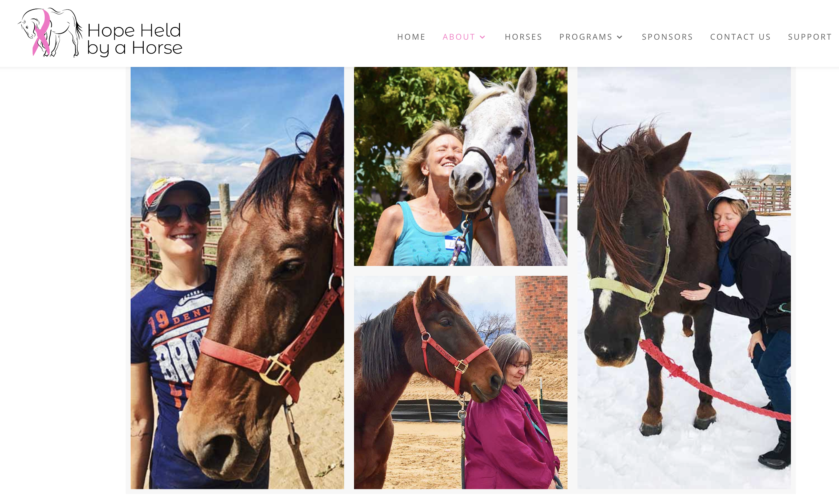Open photo of woman in magenta jacket

(461, 382)
